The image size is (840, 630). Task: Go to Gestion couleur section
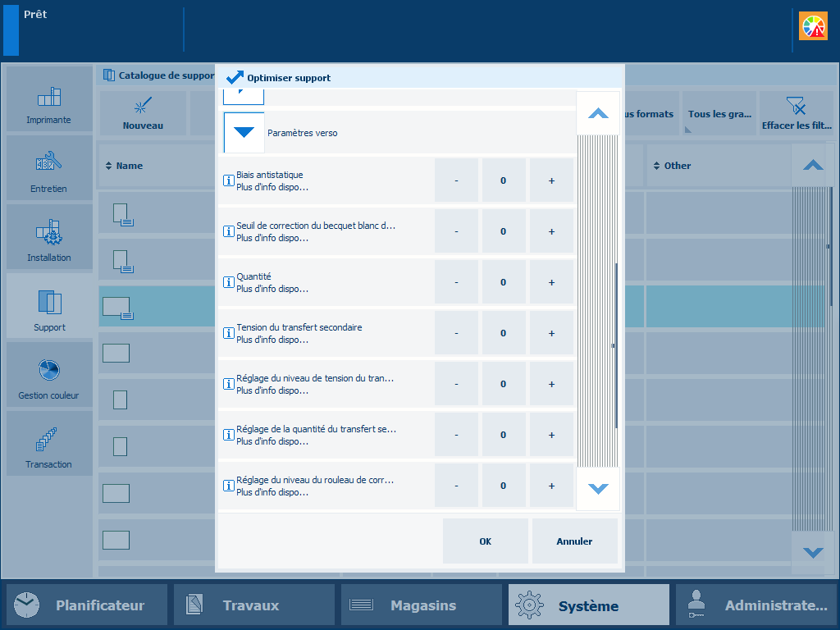point(49,376)
